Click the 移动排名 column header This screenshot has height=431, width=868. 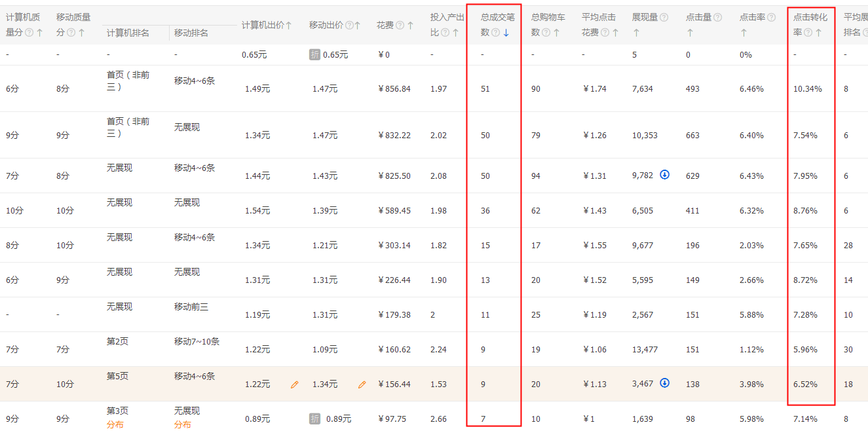pos(191,33)
